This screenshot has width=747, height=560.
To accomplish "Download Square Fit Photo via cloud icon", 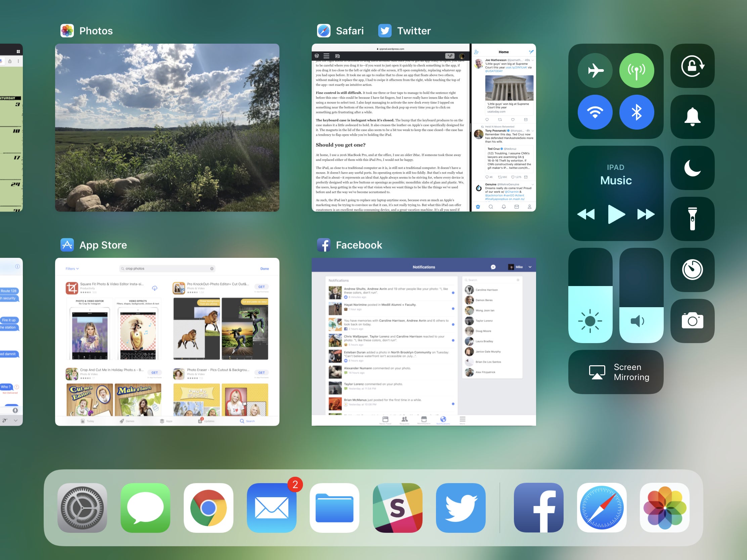I will (x=155, y=288).
